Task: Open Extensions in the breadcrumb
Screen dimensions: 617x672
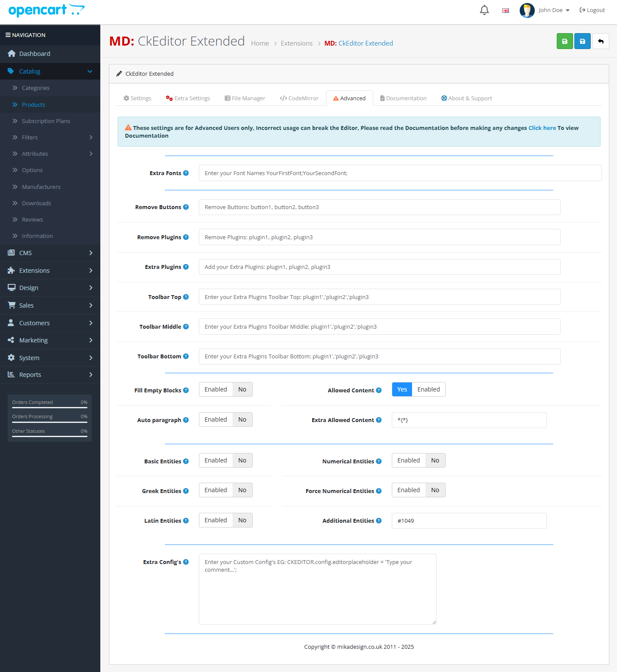Action: [297, 43]
